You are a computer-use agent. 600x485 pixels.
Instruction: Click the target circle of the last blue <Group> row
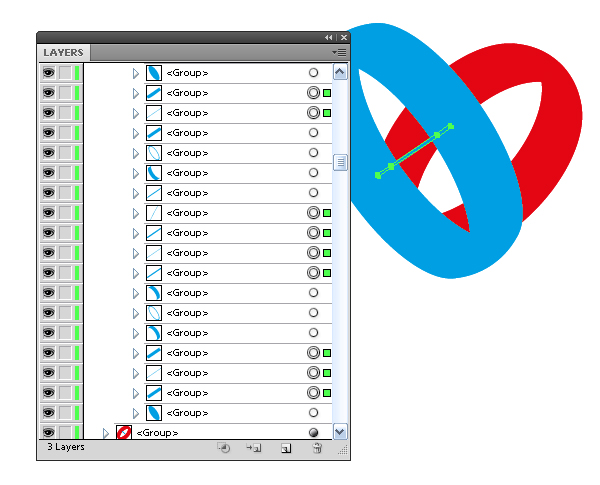pos(313,413)
